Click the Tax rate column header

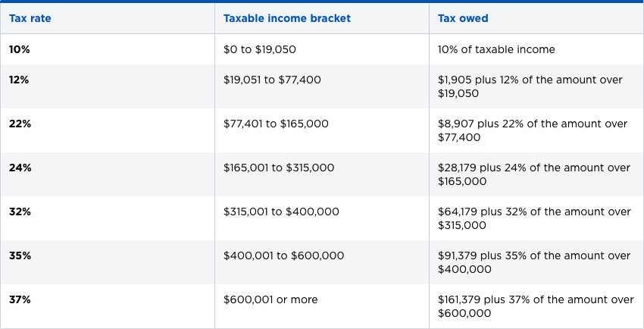click(30, 18)
